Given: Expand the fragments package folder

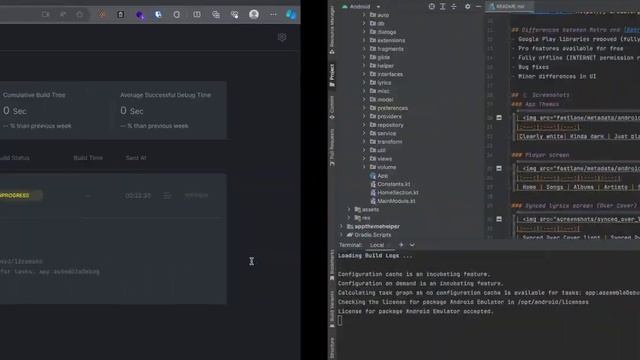Looking at the screenshot, I should point(364,49).
